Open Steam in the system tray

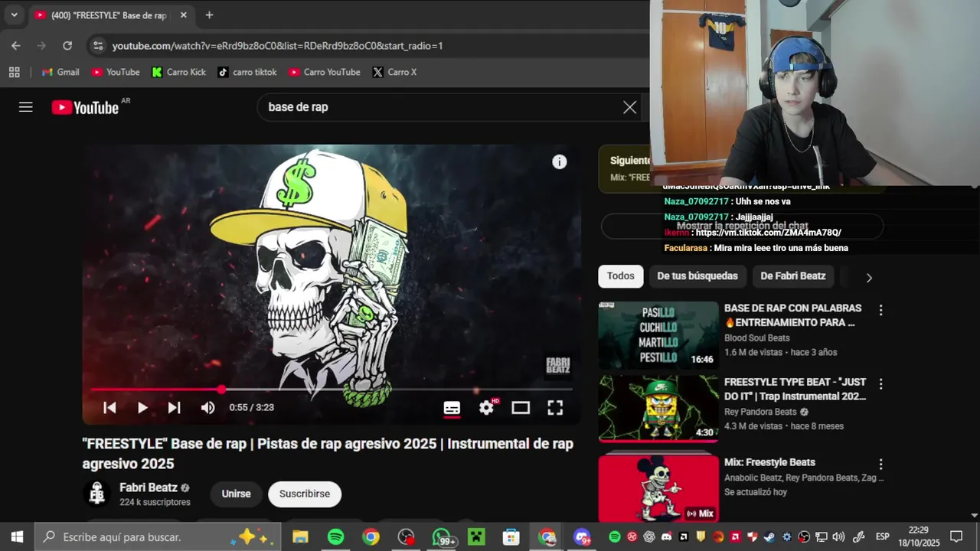click(769, 537)
